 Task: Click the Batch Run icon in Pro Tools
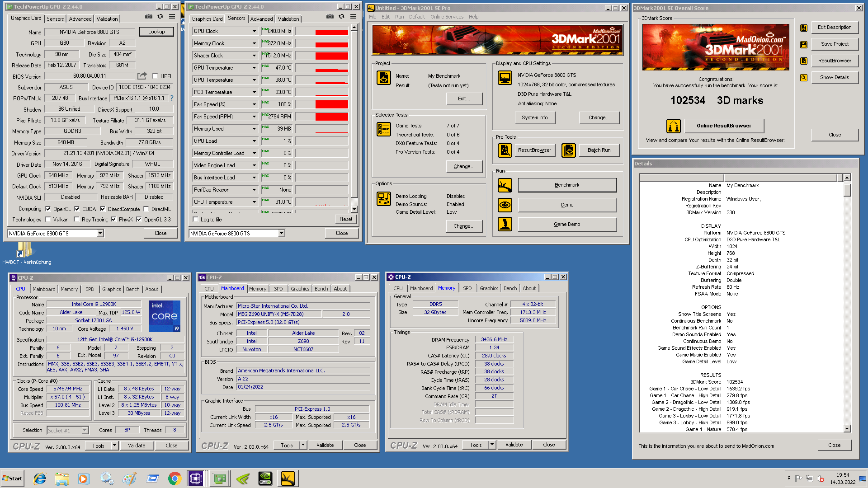569,150
